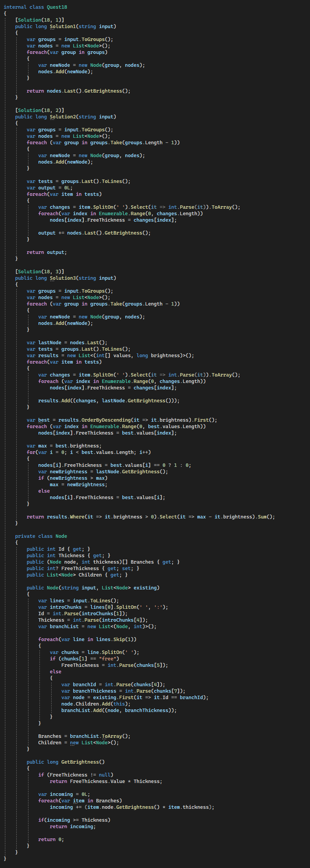Click the ternary '== 0 ? 1 : 0;' line

click(x=115, y=465)
